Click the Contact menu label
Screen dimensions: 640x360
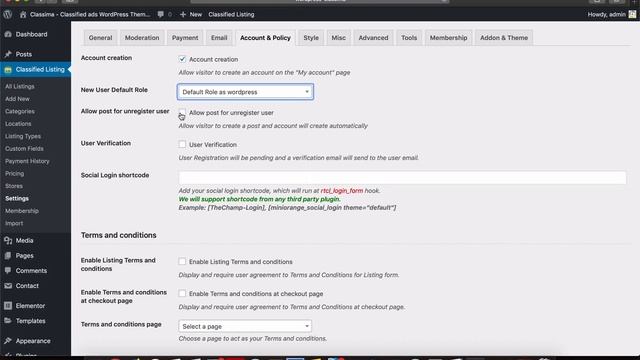point(27,286)
